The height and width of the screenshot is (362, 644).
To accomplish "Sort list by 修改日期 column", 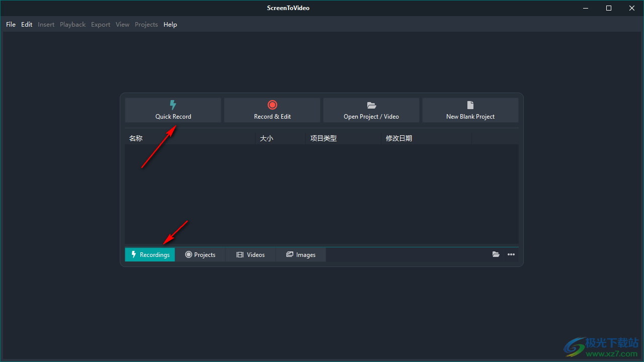I will pos(427,138).
